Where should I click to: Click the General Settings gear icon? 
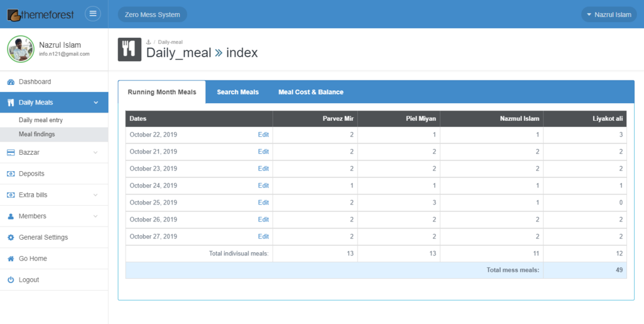[x=11, y=238]
